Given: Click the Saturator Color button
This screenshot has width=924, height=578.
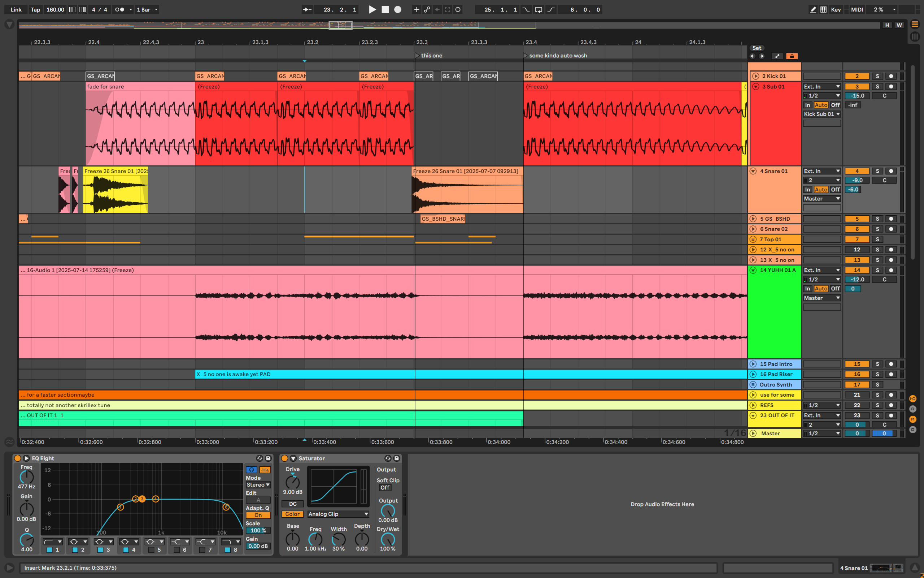Looking at the screenshot, I should (292, 514).
